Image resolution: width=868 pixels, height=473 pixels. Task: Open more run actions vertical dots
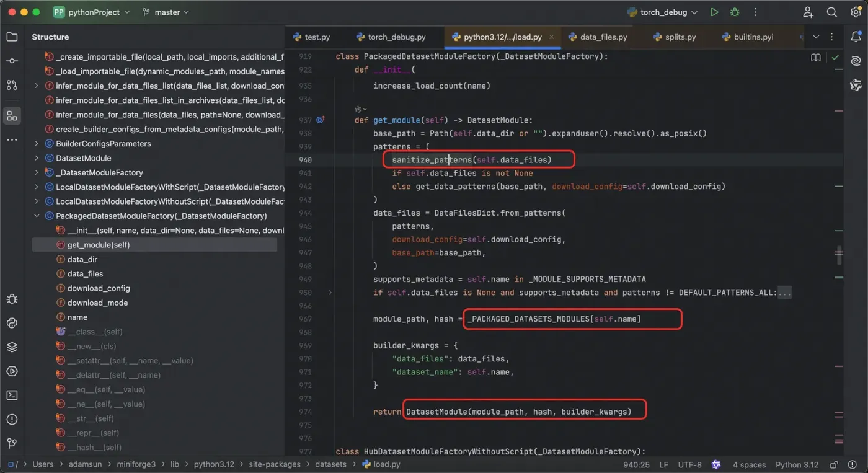(755, 12)
